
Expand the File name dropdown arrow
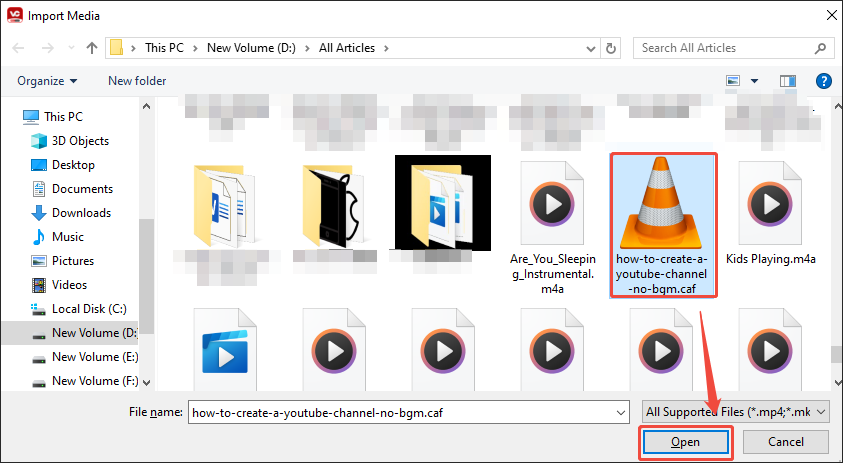(620, 413)
